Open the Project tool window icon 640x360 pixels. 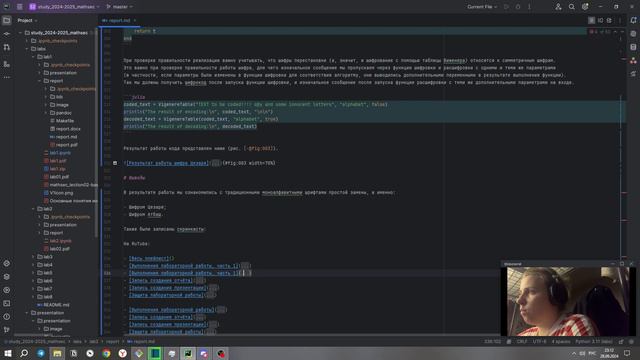point(7,20)
